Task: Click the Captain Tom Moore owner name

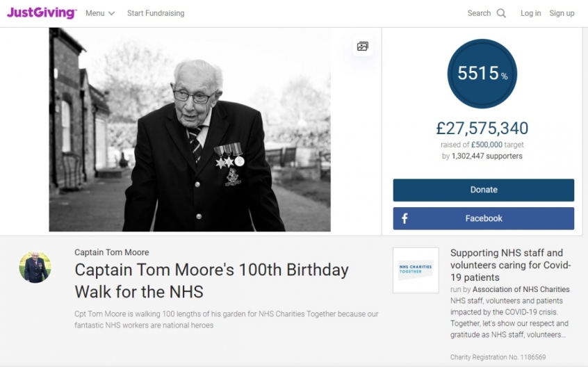Action: click(x=111, y=252)
